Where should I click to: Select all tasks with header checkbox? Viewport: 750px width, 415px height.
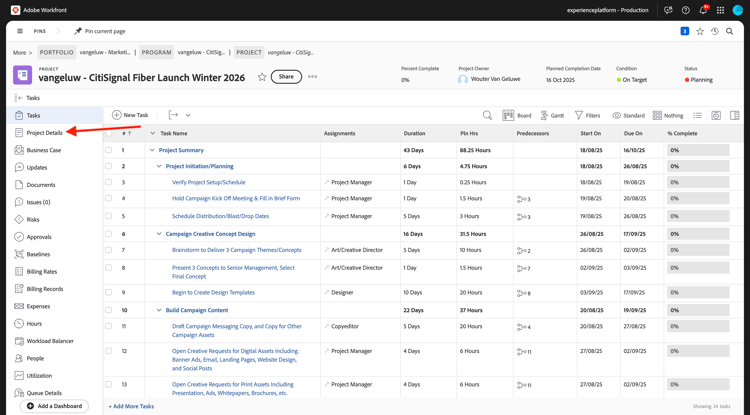(109, 133)
